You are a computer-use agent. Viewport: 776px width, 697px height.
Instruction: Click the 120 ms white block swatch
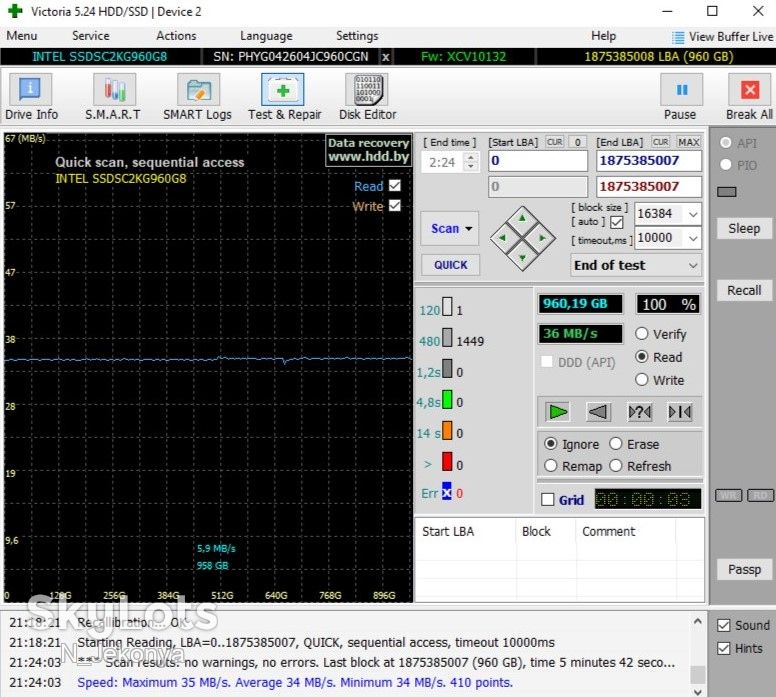[x=447, y=306]
